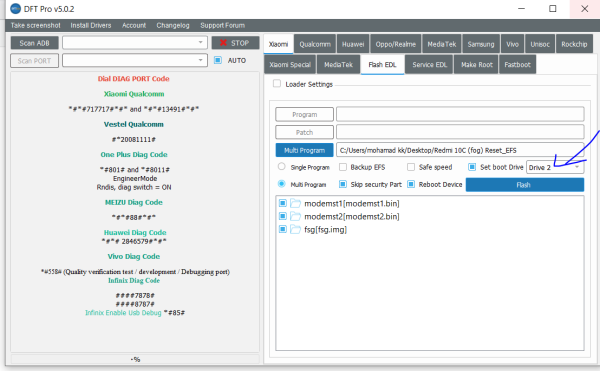Click the Patch file button
The width and height of the screenshot is (600, 371).
[305, 132]
